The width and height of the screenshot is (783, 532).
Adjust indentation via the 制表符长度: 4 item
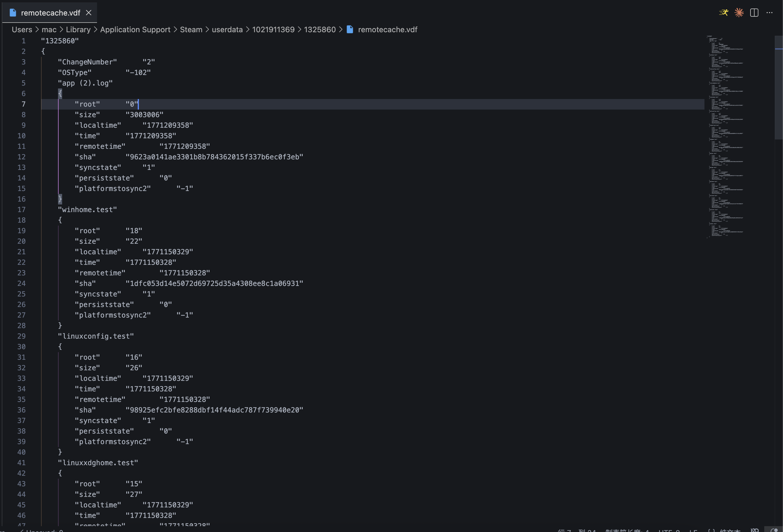pos(630,529)
